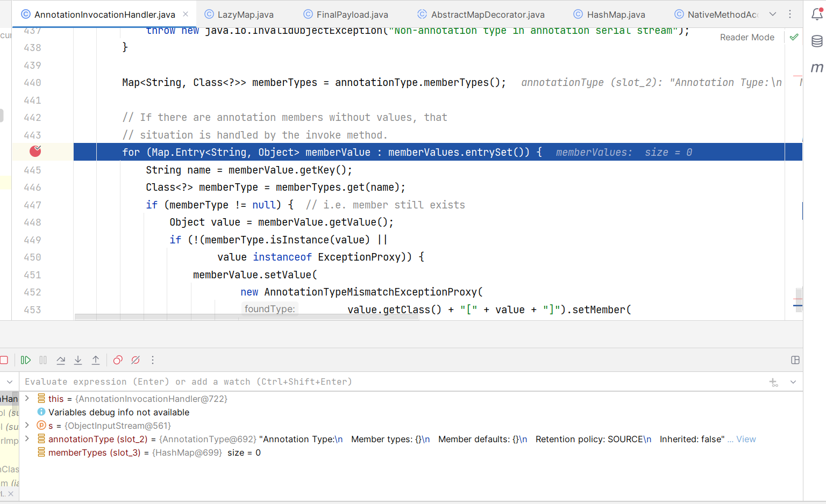Expand the annotationType (slot_2) variable node

(27, 439)
